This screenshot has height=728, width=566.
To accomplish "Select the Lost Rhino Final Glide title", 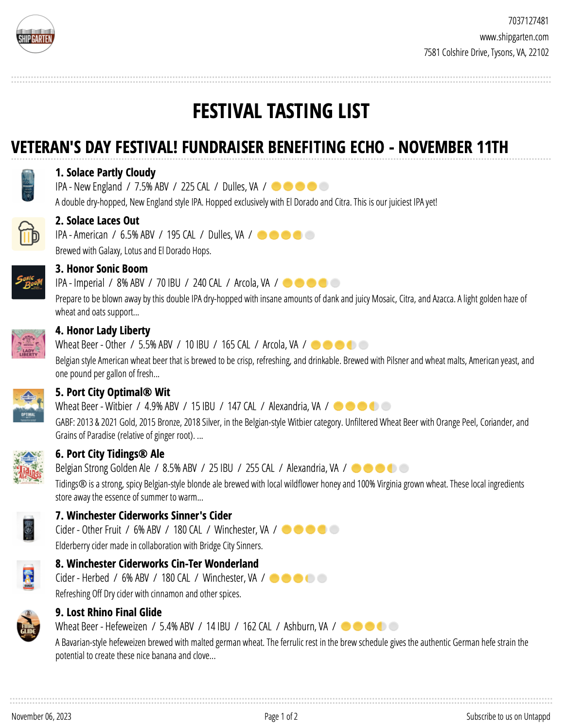I will coord(108,612).
